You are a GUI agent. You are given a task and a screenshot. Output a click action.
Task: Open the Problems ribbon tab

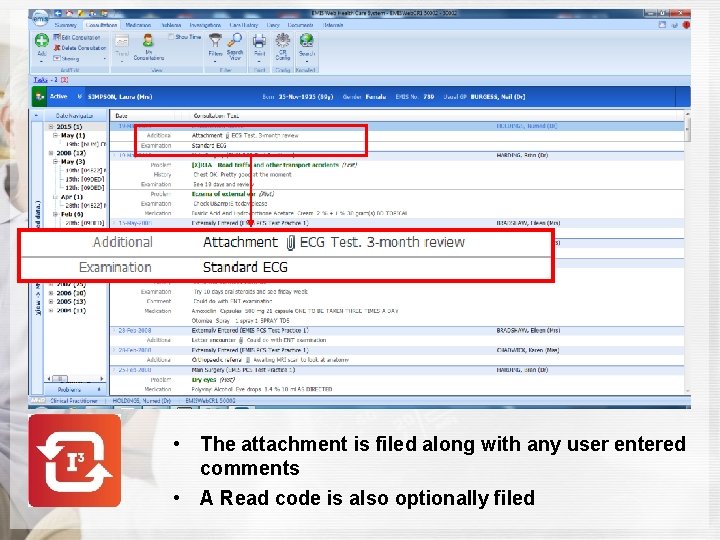coord(171,25)
